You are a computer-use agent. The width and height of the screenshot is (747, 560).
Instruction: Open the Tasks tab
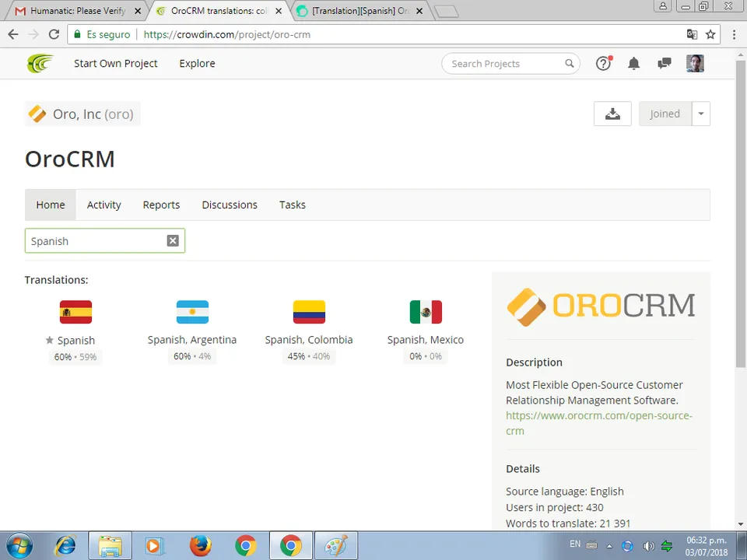pyautogui.click(x=293, y=205)
